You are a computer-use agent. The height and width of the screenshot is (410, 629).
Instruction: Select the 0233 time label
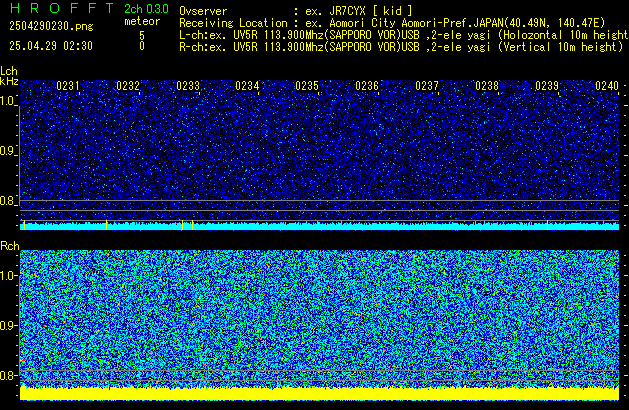point(188,86)
